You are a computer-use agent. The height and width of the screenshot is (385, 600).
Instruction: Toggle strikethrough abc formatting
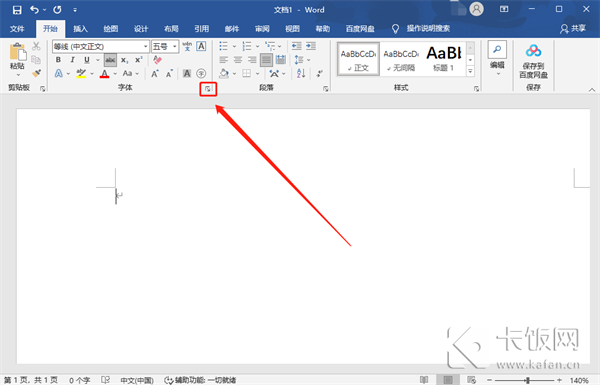110,60
